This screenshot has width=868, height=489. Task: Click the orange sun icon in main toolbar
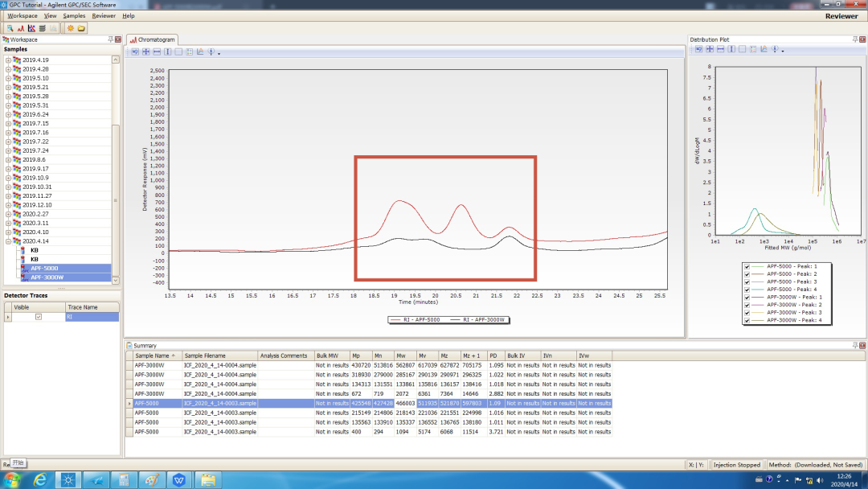[x=71, y=28]
